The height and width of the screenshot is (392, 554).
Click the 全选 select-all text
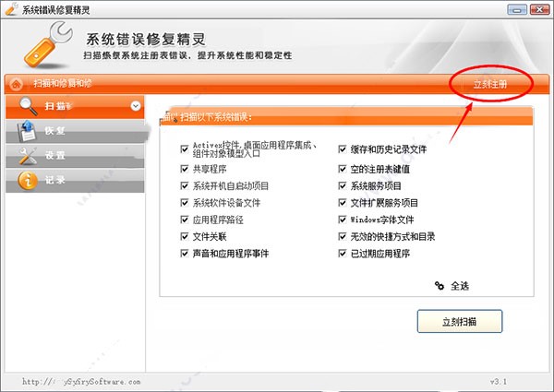(460, 286)
